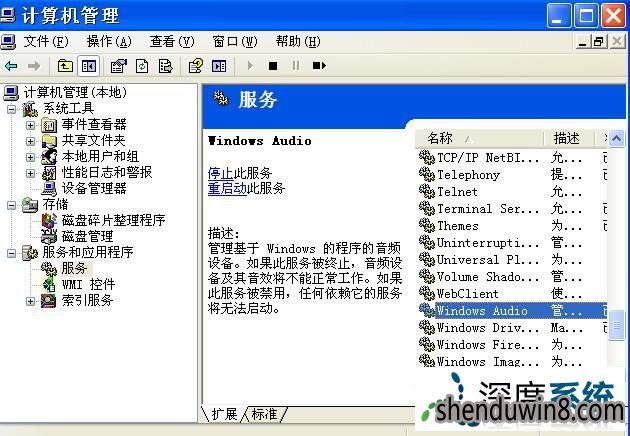Click the 重启动 service link

click(227, 188)
